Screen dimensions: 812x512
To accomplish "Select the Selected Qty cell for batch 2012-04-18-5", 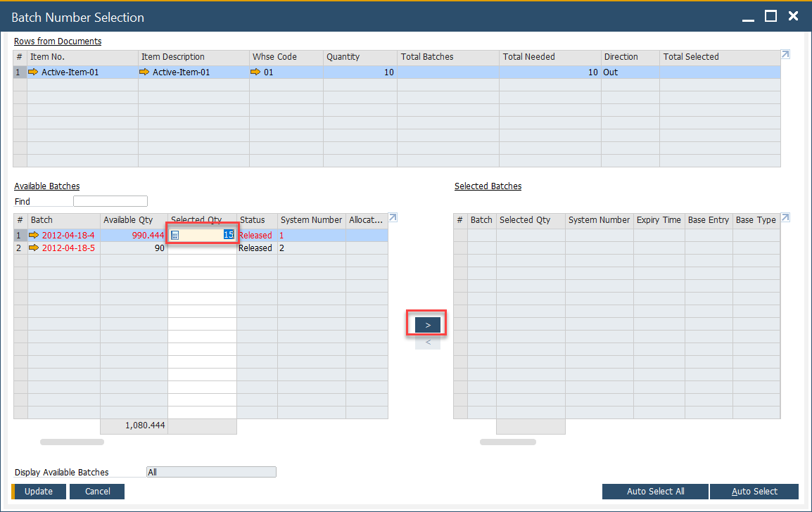I will pos(202,248).
